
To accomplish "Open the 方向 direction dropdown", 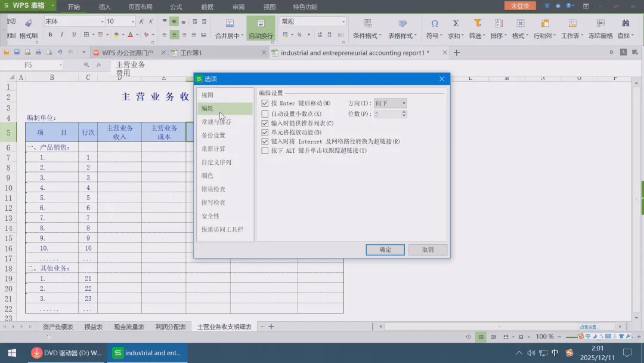I will [x=390, y=103].
